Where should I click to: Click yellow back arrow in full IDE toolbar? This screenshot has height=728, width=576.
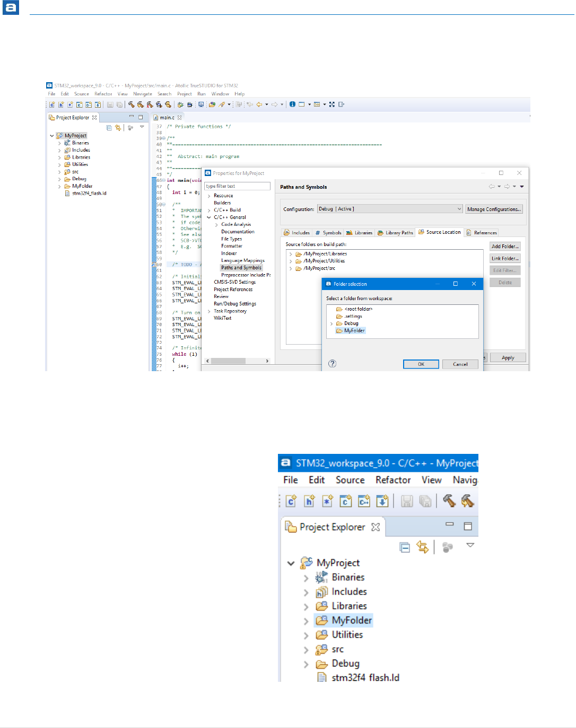tap(259, 104)
